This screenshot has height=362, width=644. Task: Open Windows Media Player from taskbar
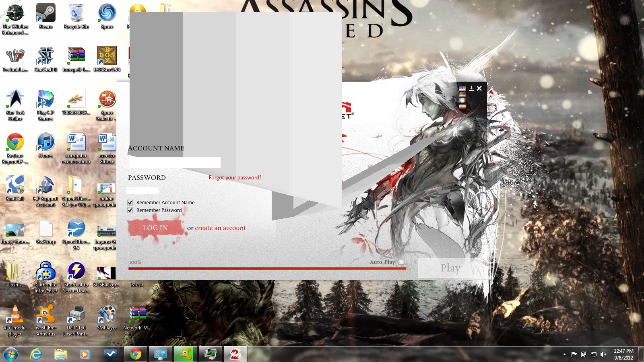tap(85, 354)
